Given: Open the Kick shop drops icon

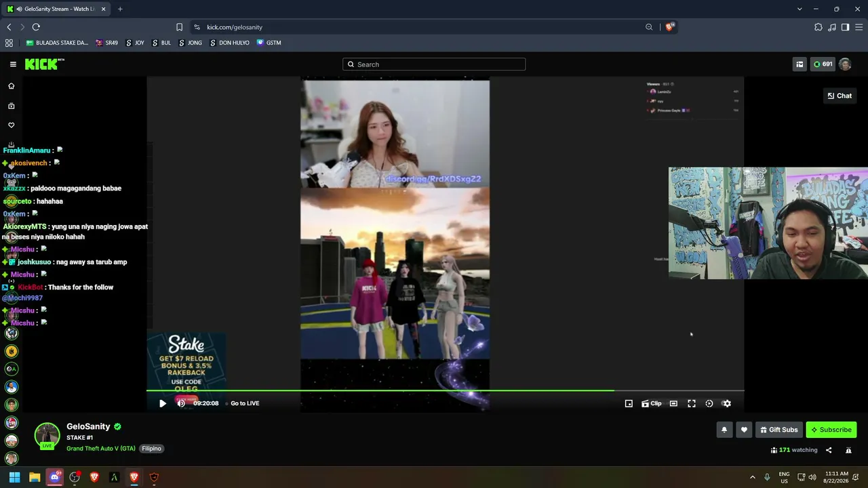Looking at the screenshot, I should point(800,64).
